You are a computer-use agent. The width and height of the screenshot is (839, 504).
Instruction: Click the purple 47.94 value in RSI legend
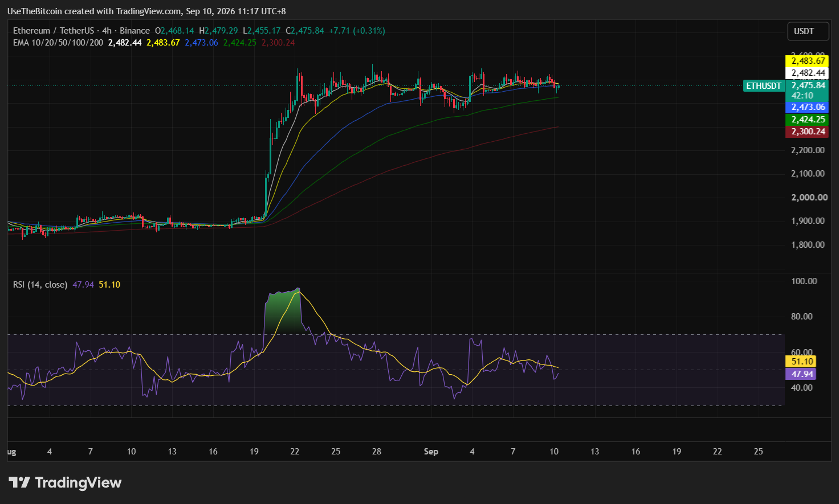83,285
